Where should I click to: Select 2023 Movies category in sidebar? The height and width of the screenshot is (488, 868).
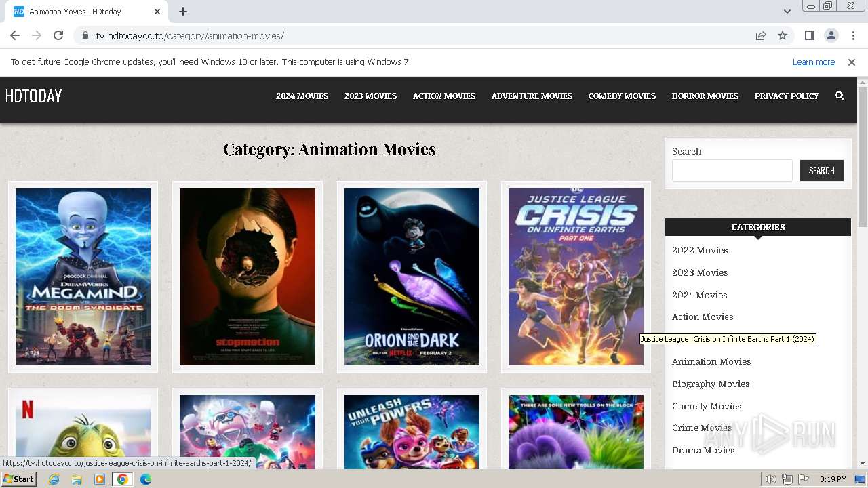tap(700, 272)
